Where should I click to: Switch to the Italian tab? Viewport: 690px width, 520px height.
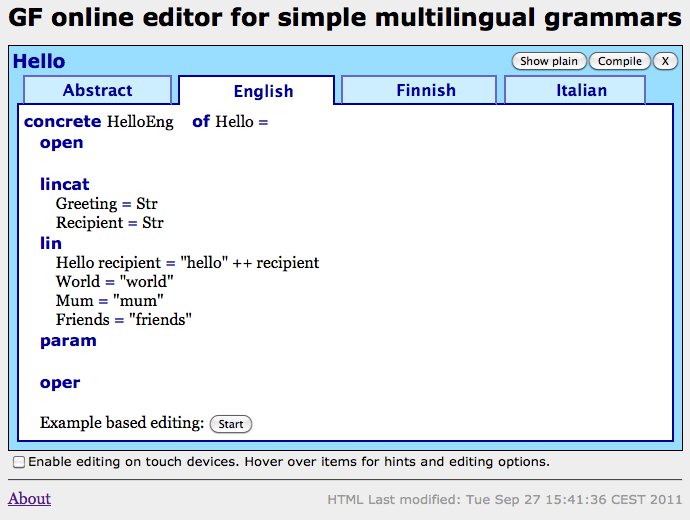pyautogui.click(x=581, y=90)
